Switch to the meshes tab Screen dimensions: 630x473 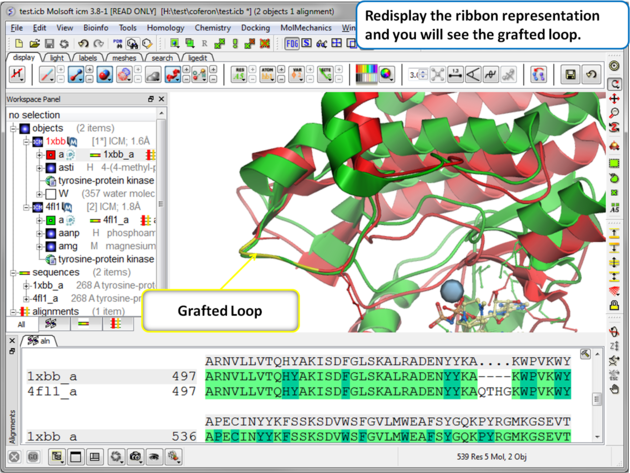pyautogui.click(x=124, y=58)
